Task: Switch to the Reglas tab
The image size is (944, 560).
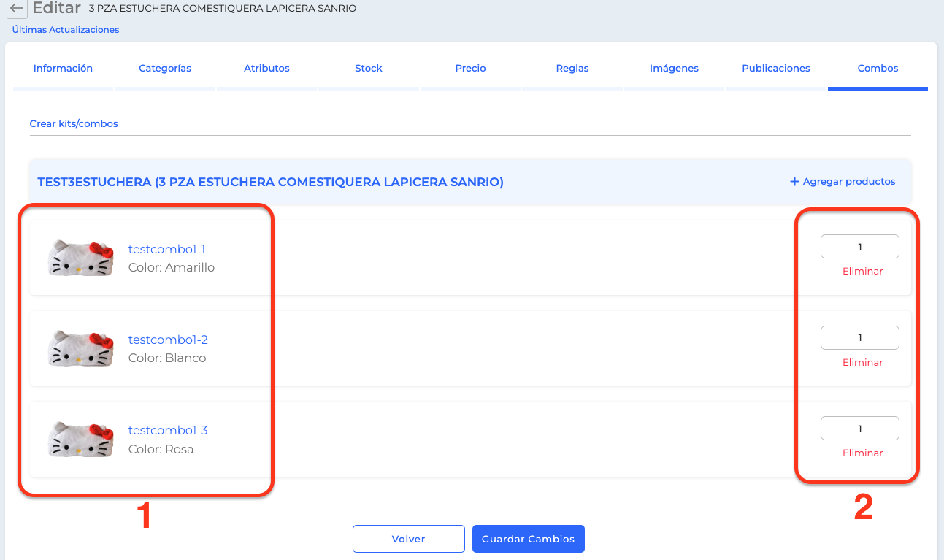Action: [x=572, y=68]
